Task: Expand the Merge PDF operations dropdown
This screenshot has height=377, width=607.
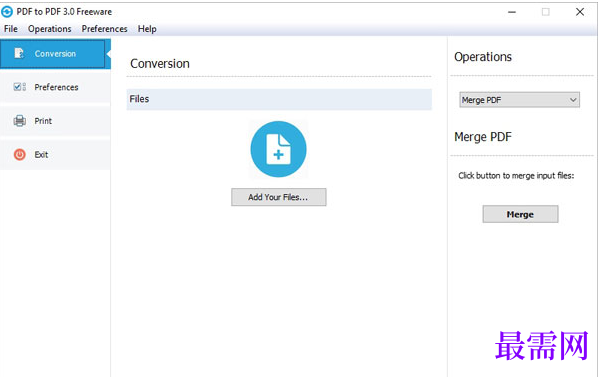Action: click(x=520, y=100)
